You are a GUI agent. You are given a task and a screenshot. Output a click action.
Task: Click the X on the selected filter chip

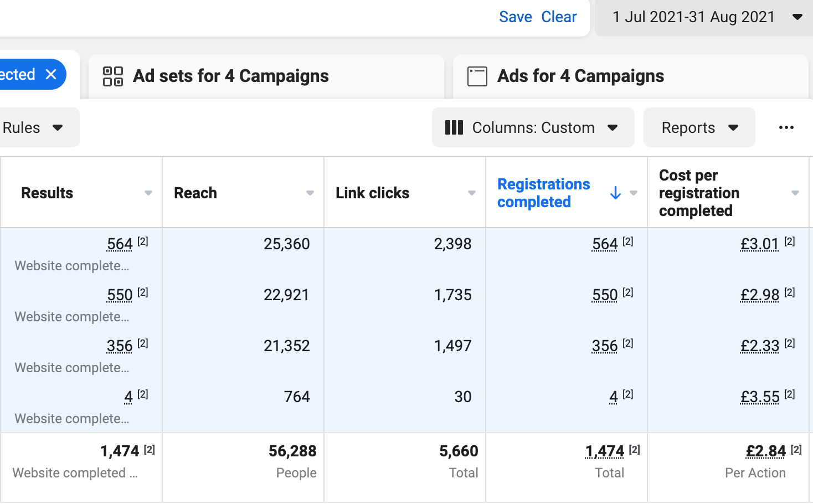pos(51,74)
